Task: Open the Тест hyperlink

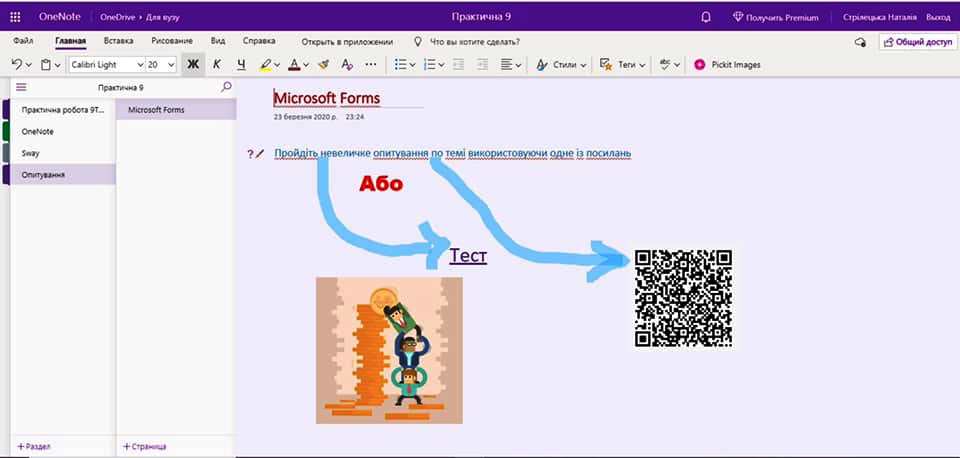Action: [468, 255]
